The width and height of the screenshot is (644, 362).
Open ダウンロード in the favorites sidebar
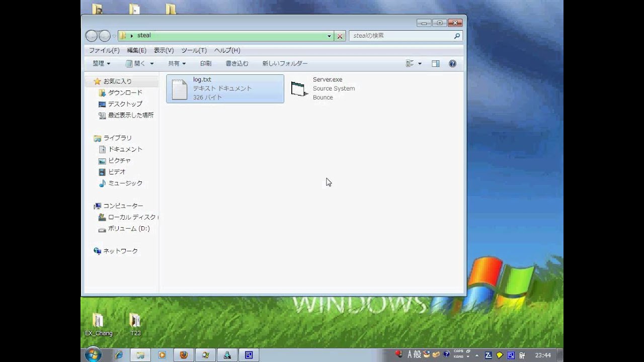tap(125, 93)
